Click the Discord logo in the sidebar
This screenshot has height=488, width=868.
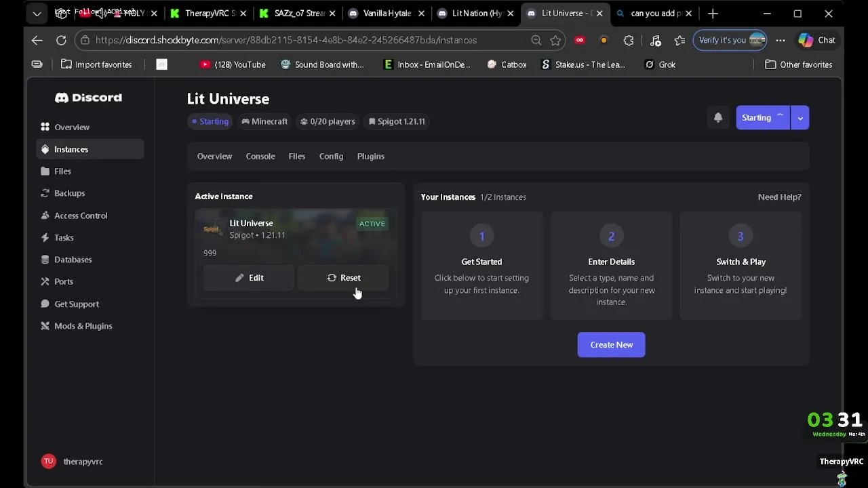click(88, 98)
